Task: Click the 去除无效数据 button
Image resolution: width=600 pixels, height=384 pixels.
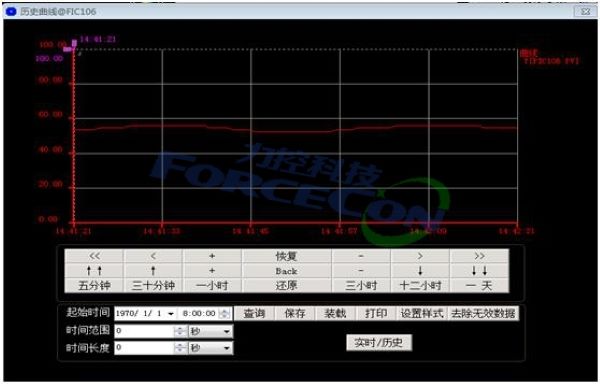Action: click(x=483, y=314)
